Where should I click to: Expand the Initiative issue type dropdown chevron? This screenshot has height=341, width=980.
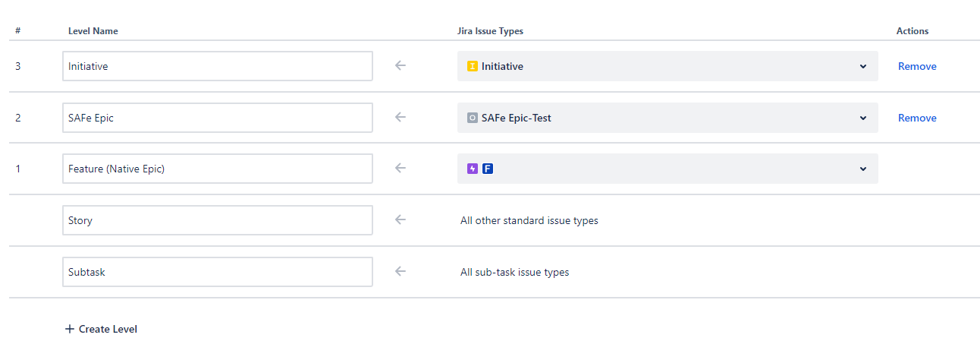coord(862,66)
